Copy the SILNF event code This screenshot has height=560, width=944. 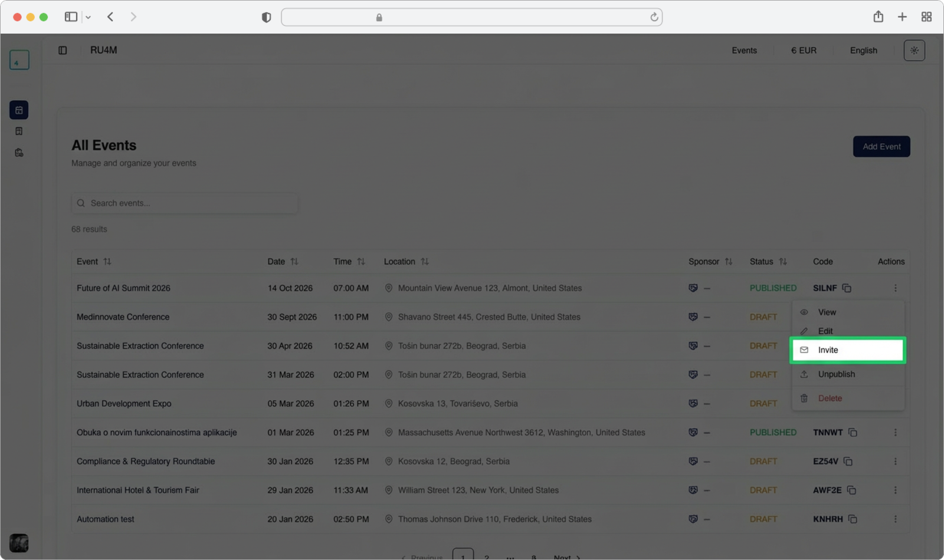(847, 288)
